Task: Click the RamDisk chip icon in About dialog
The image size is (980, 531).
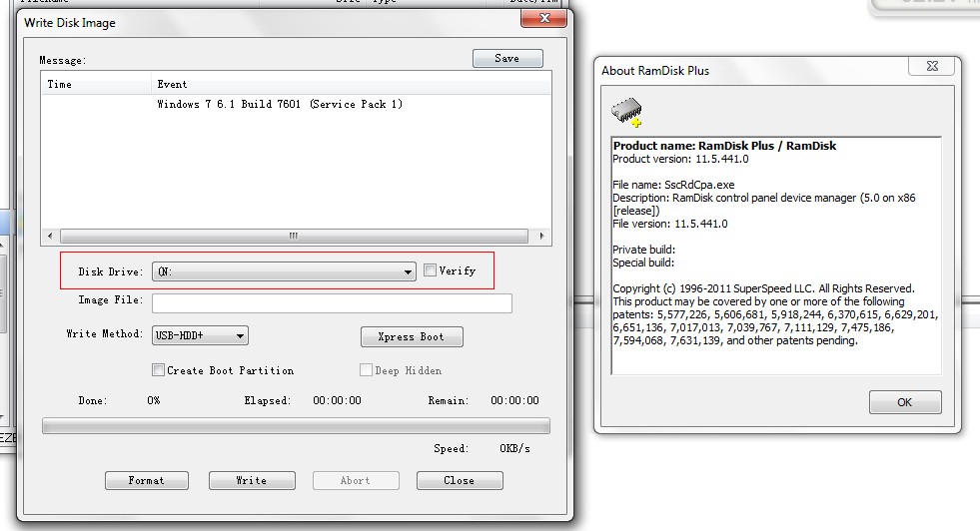Action: pos(626,113)
